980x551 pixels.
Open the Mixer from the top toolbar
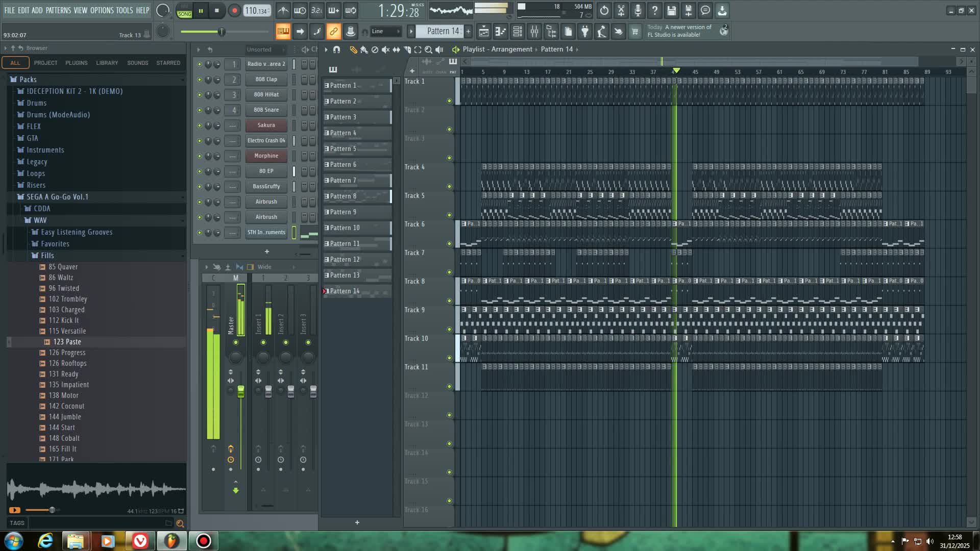coord(534,31)
